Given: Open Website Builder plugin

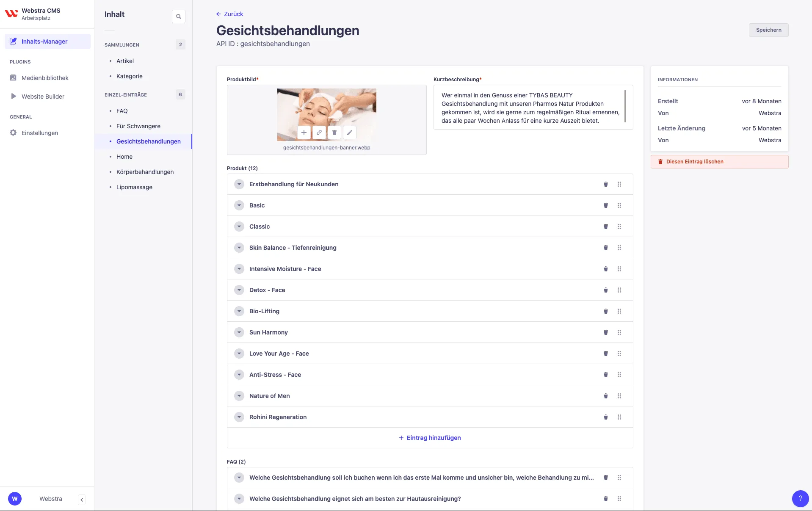Looking at the screenshot, I should point(43,97).
